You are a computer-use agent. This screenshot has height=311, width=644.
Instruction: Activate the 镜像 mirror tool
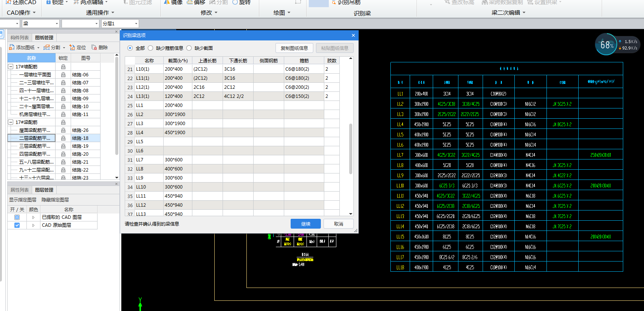click(x=173, y=2)
